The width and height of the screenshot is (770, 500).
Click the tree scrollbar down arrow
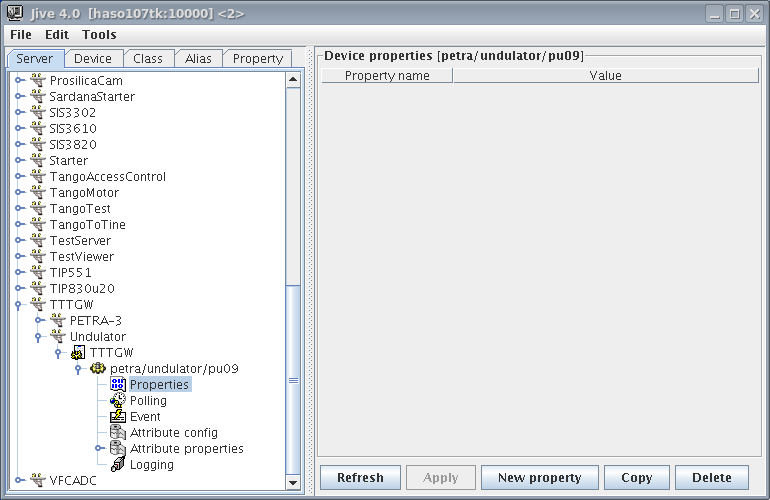coord(293,482)
